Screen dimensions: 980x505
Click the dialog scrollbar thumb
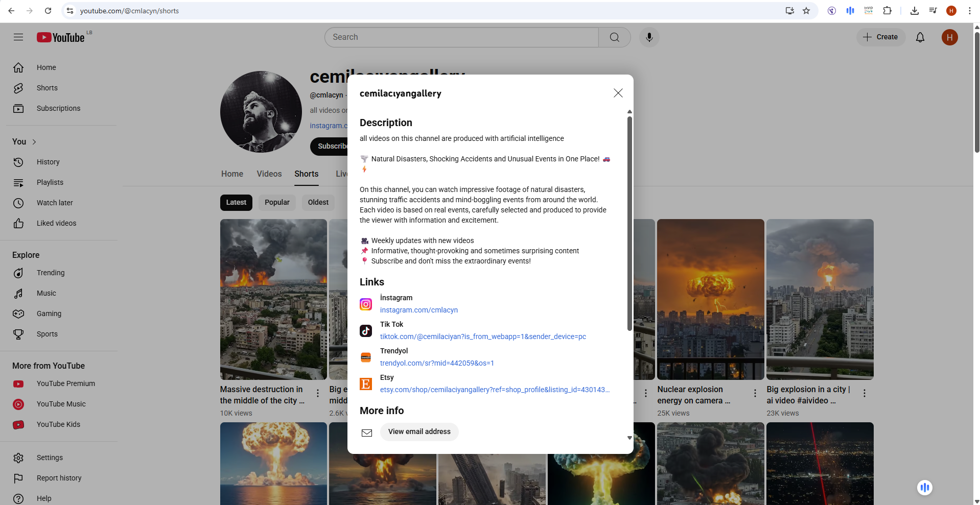pos(629,224)
